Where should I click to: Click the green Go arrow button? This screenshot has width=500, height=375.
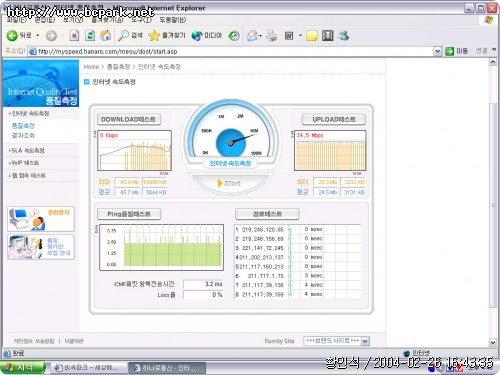[x=450, y=51]
